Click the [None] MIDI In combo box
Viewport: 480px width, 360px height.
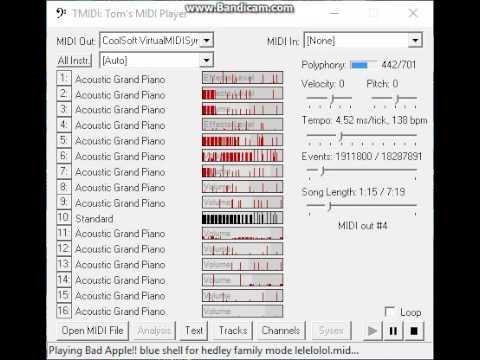363,41
